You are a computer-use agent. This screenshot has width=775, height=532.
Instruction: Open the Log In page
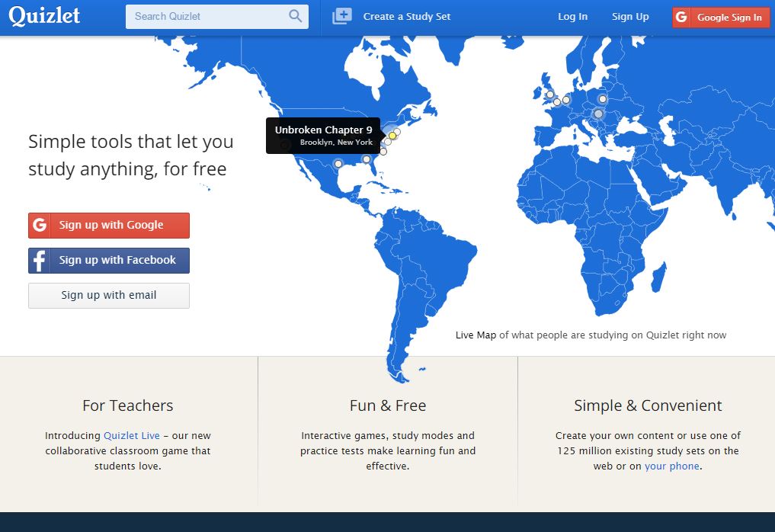pyautogui.click(x=572, y=17)
